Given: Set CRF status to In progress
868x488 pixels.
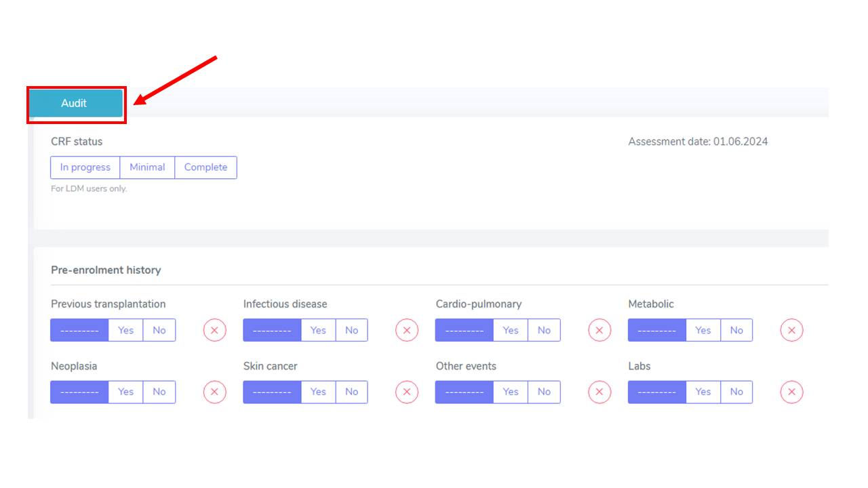Looking at the screenshot, I should click(85, 167).
